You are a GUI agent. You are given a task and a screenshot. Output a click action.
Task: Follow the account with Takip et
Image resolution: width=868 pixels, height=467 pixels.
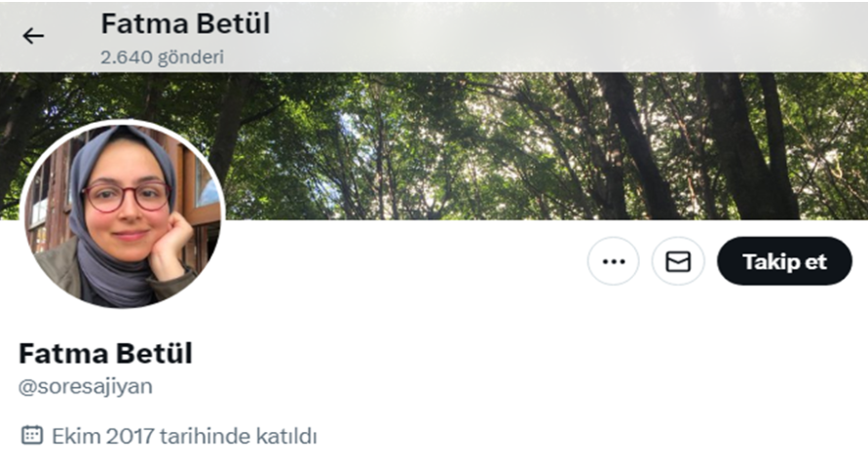click(784, 261)
